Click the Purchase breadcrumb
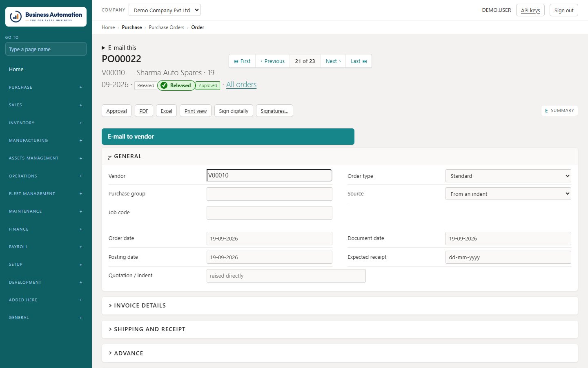Image resolution: width=588 pixels, height=368 pixels. 132,27
